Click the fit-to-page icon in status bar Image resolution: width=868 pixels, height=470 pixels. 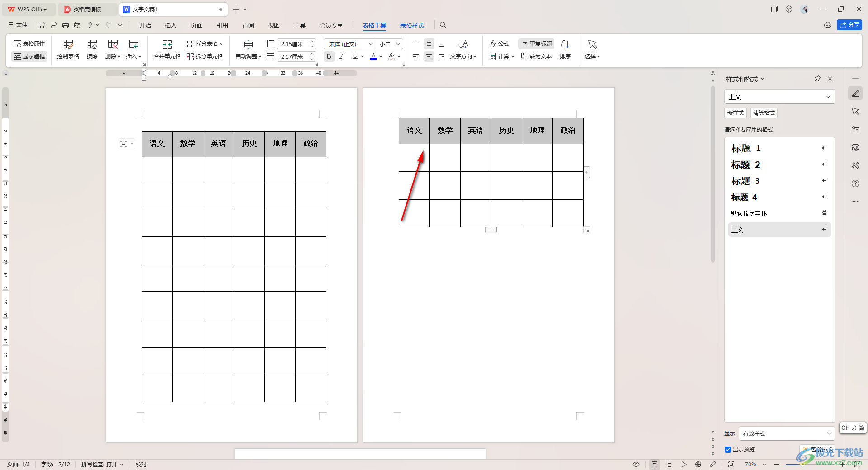(731, 465)
